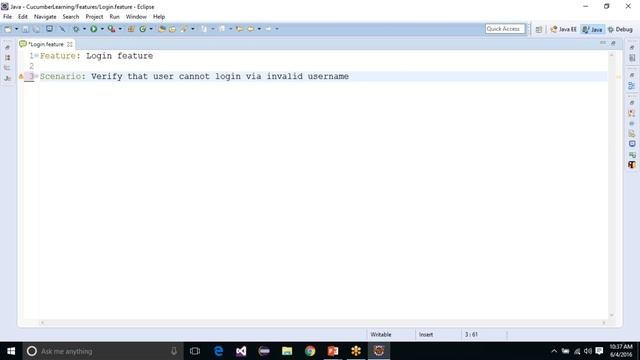The width and height of the screenshot is (640, 360).
Task: Open the minimized Task List view icon
Action: click(632, 58)
